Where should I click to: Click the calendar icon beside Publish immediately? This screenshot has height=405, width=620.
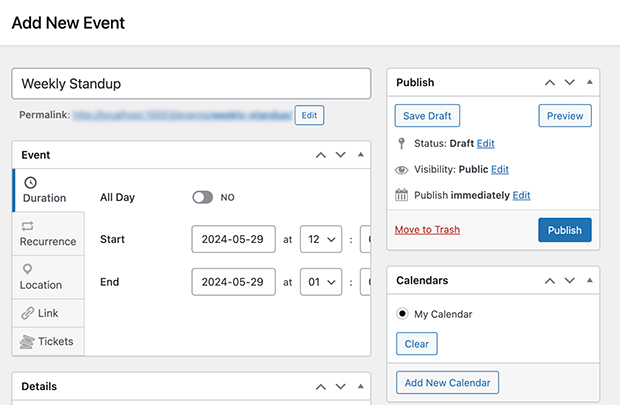pos(401,195)
